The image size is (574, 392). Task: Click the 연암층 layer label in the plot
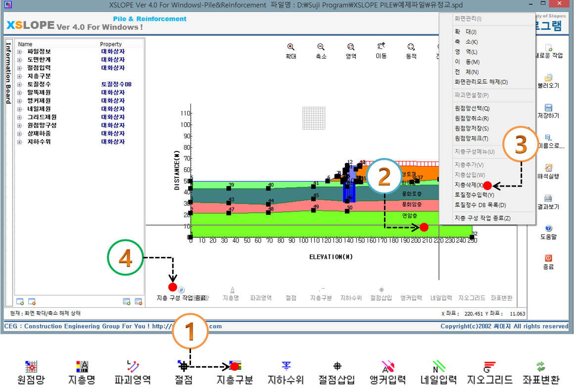pyautogui.click(x=409, y=216)
